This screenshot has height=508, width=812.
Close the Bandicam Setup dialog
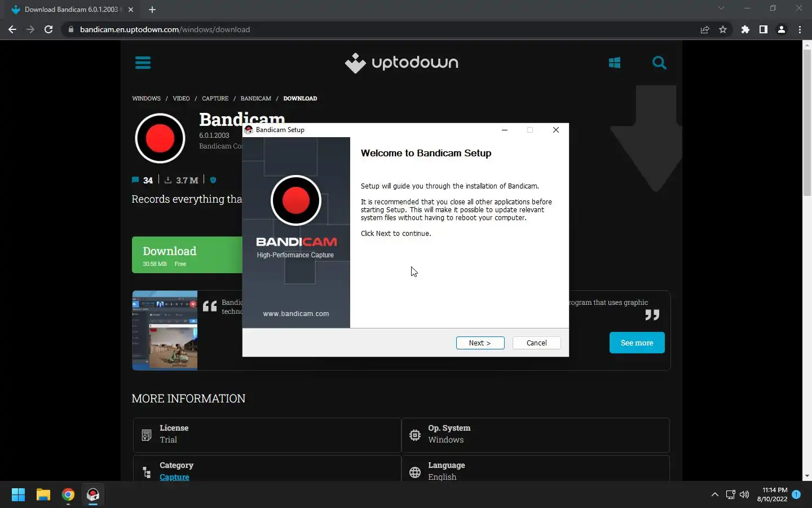556,130
